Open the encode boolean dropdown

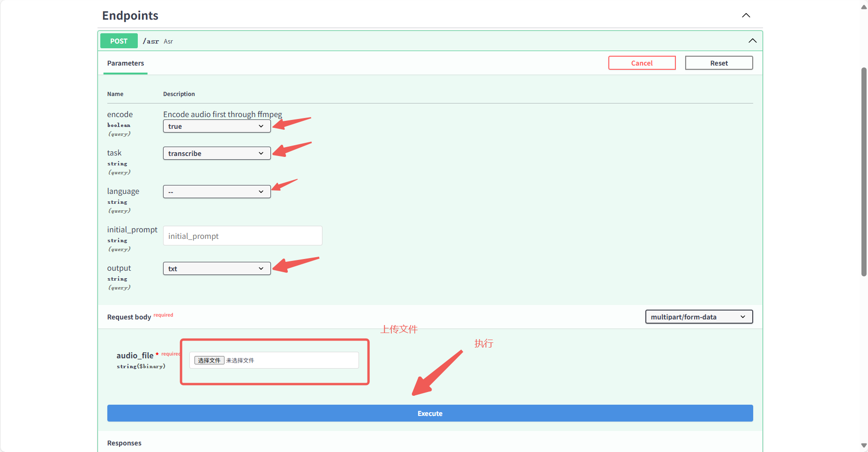(x=217, y=126)
